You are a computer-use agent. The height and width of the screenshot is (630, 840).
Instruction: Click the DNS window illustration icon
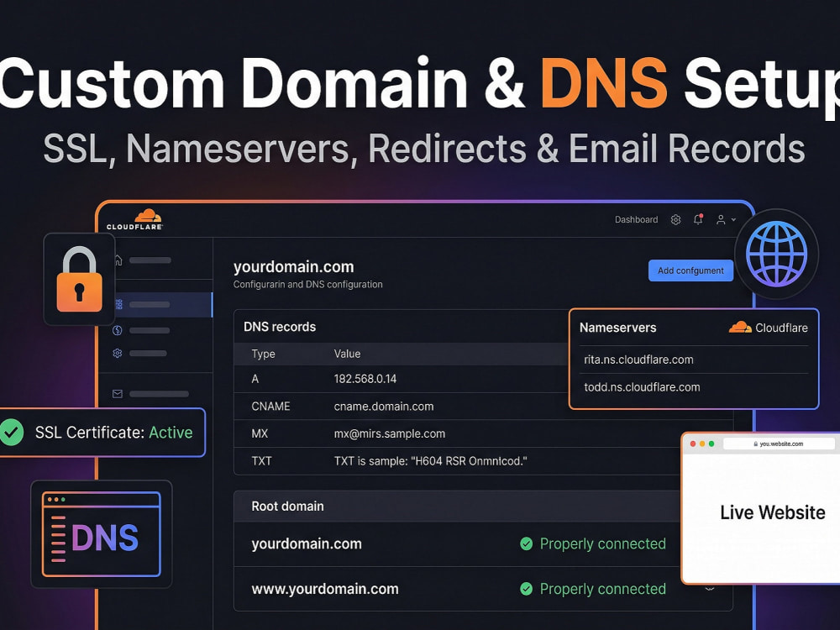tap(102, 534)
